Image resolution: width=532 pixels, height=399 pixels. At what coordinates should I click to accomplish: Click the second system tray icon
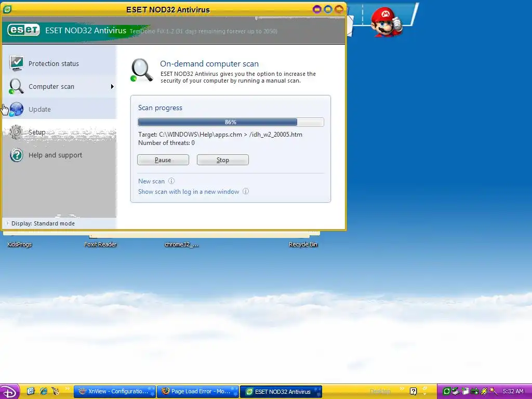coord(456,391)
